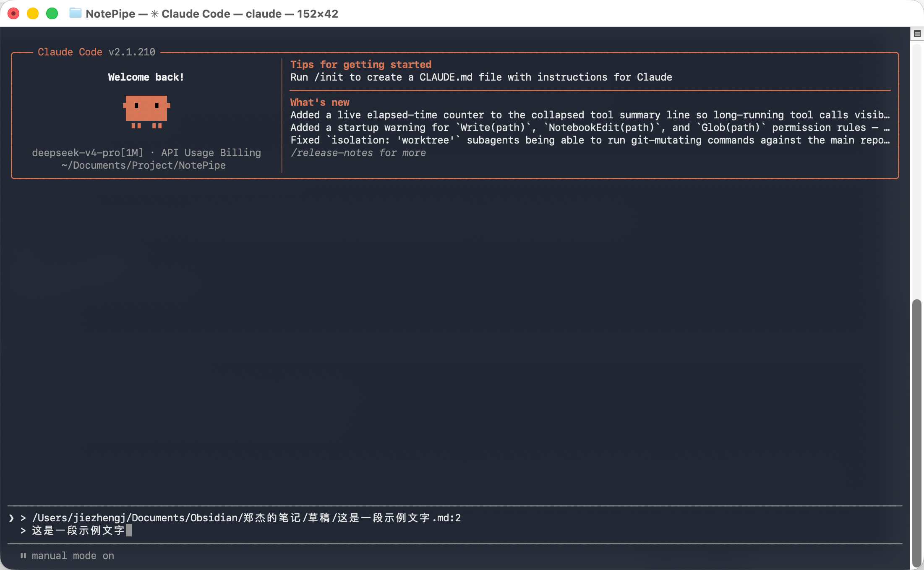Click the vertical scrollbar thumb

[917, 432]
